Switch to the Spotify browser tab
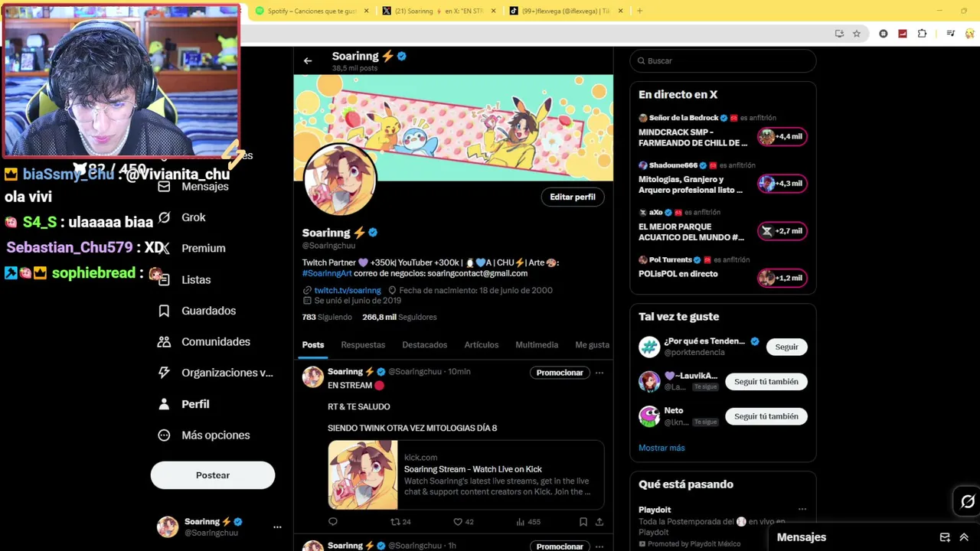Screen dimensions: 980x551 click(x=312, y=11)
